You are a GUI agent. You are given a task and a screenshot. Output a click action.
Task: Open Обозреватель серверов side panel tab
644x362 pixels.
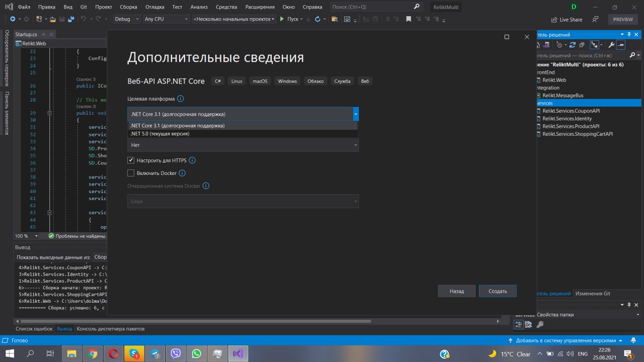(7, 58)
